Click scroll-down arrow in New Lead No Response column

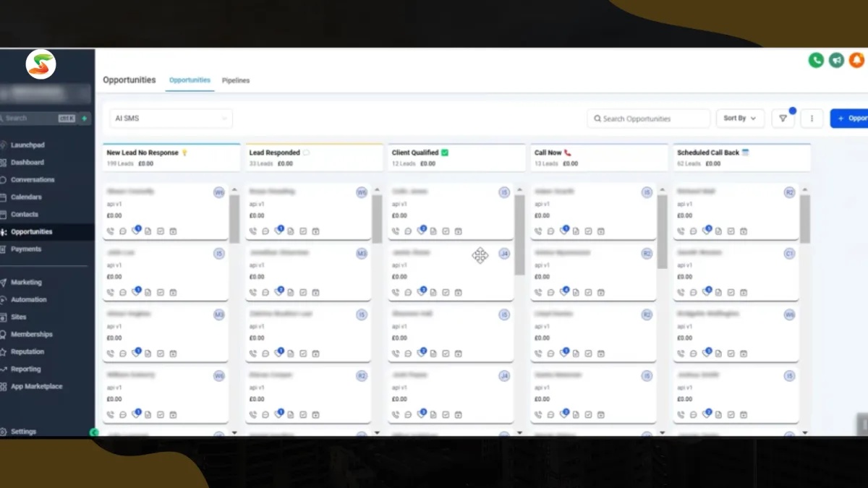(234, 433)
